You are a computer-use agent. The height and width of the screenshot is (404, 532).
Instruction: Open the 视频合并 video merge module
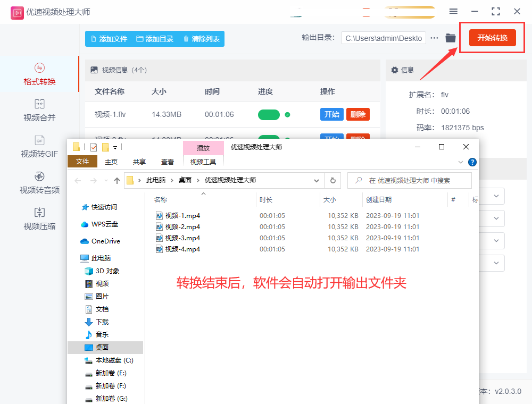39,110
